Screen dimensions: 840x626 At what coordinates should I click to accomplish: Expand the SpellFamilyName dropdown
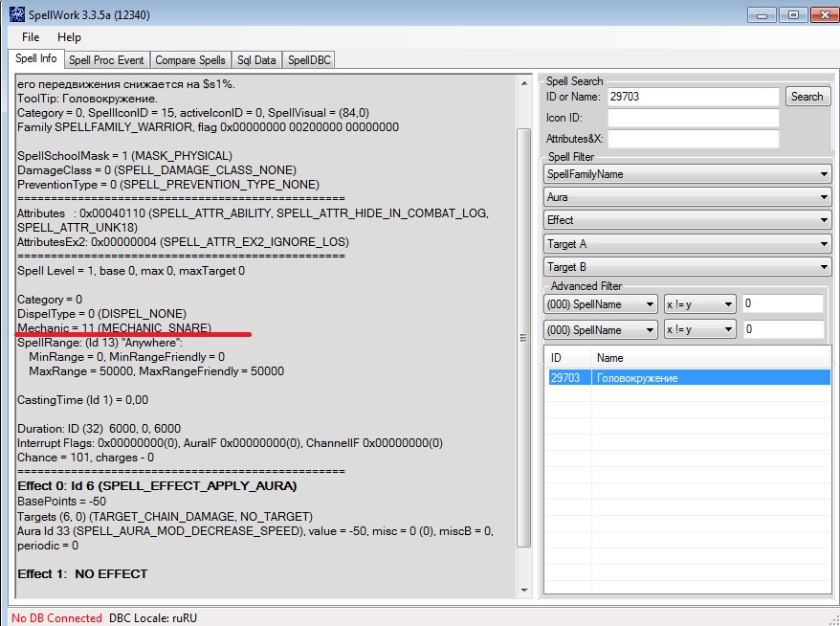(686, 174)
